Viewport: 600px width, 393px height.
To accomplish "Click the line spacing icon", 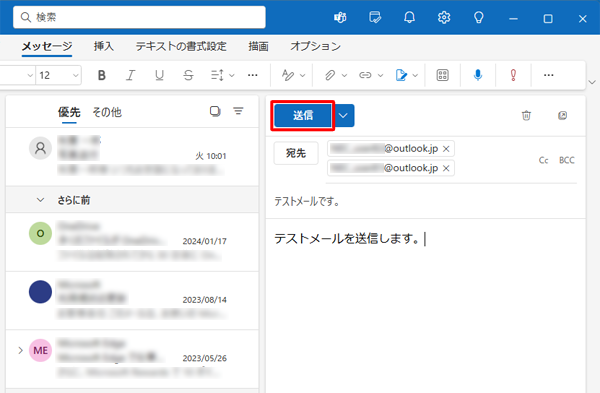I will pos(217,75).
